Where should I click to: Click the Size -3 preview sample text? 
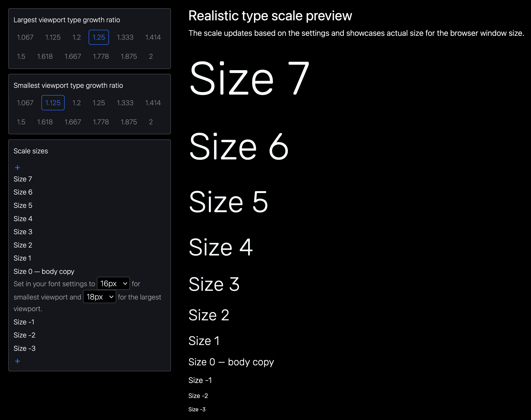click(x=197, y=409)
